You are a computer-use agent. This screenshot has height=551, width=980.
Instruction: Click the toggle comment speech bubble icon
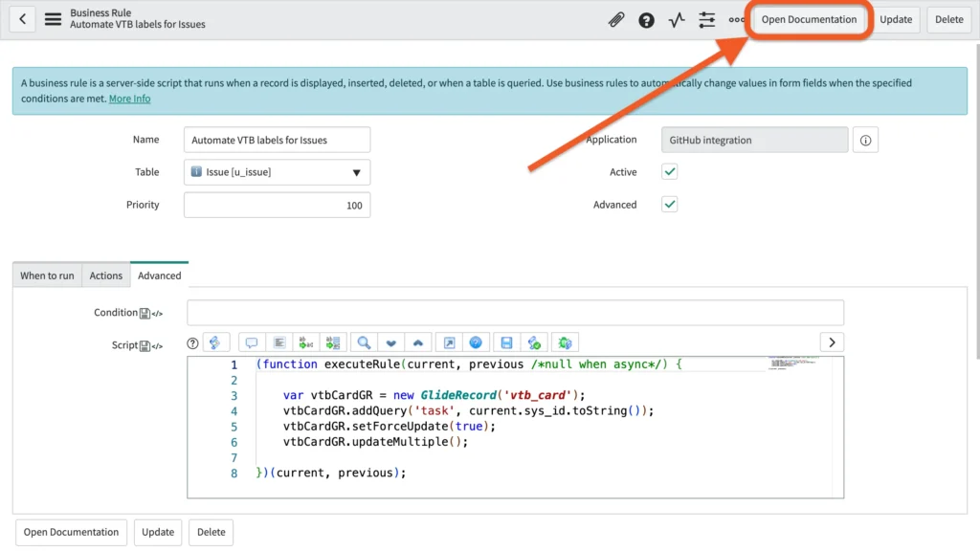252,342
